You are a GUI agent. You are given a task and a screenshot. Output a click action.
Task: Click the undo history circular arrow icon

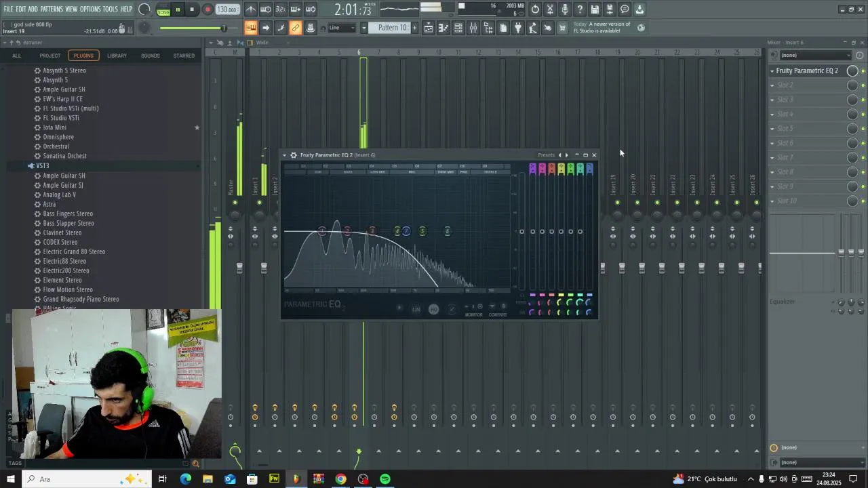tap(535, 9)
